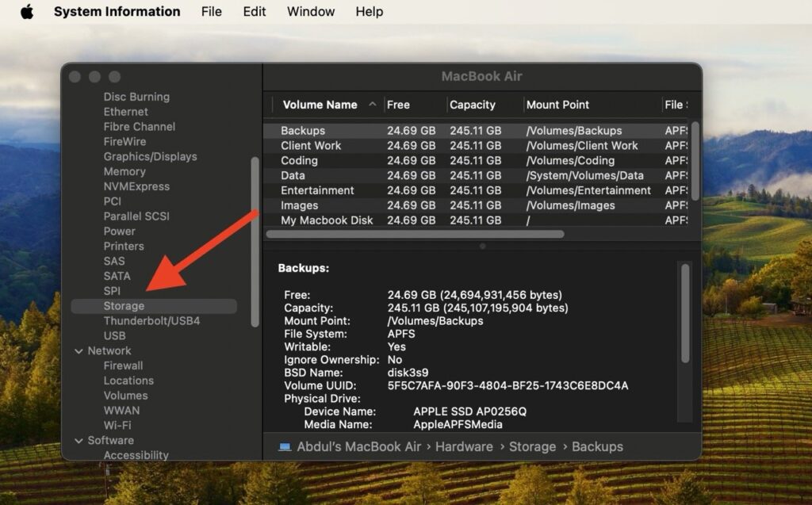Open the Edit menu
The height and width of the screenshot is (505, 812).
click(x=255, y=12)
